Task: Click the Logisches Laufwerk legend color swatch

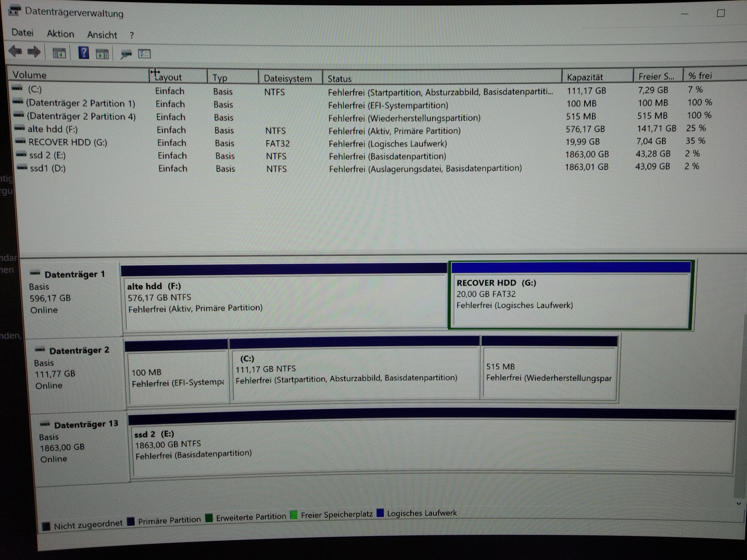Action: pyautogui.click(x=380, y=513)
